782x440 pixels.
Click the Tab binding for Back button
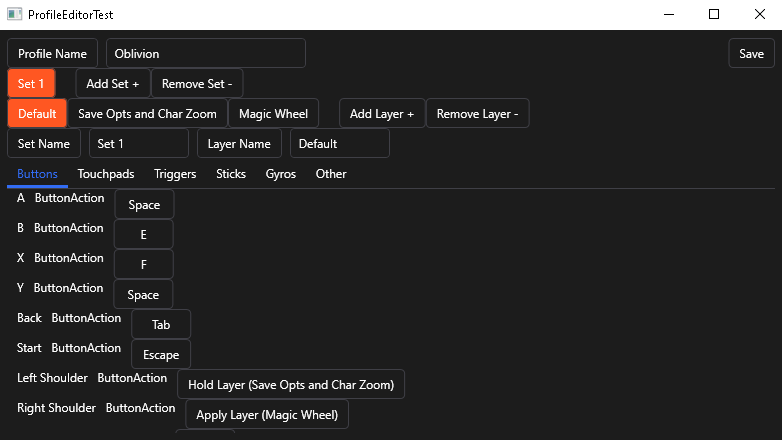pos(161,325)
